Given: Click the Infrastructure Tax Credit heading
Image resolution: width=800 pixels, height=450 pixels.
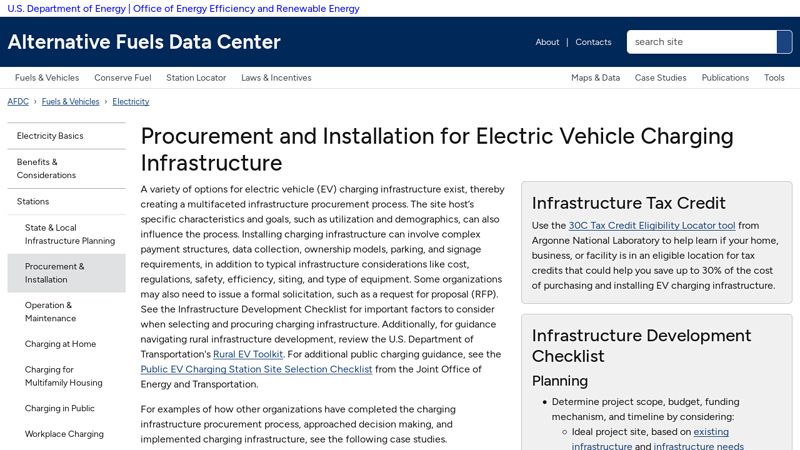Looking at the screenshot, I should (x=628, y=203).
